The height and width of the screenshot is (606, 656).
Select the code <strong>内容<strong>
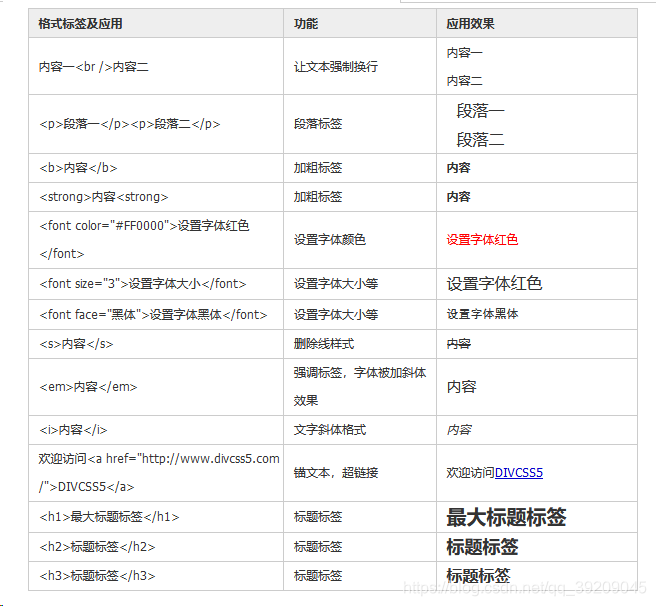click(104, 197)
